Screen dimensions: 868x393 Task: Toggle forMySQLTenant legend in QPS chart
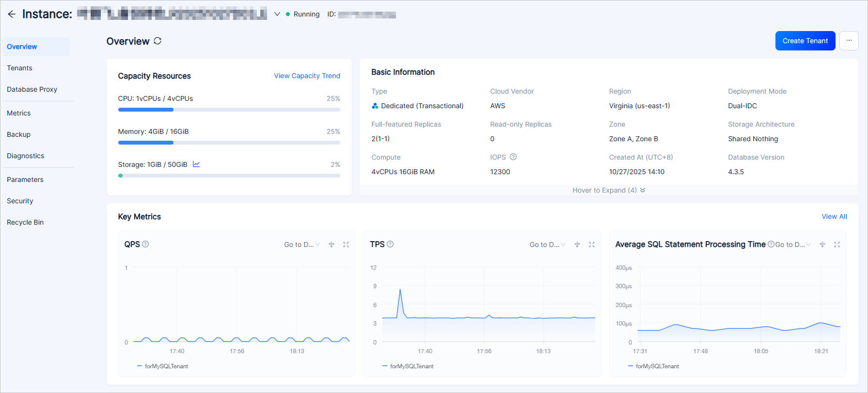coord(162,366)
